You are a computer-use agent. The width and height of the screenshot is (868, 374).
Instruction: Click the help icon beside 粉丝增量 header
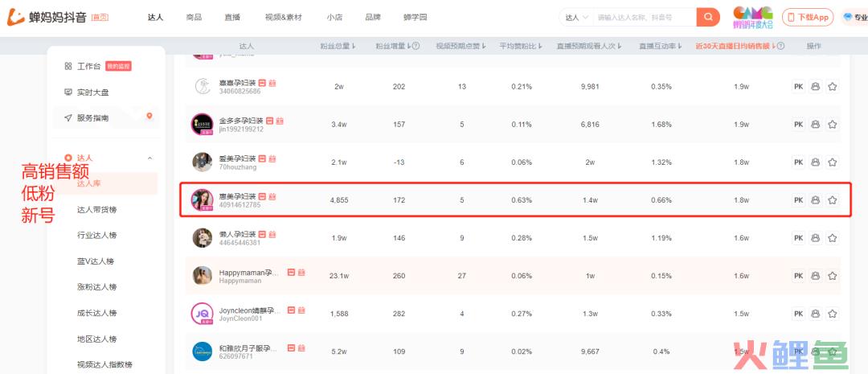pos(416,46)
